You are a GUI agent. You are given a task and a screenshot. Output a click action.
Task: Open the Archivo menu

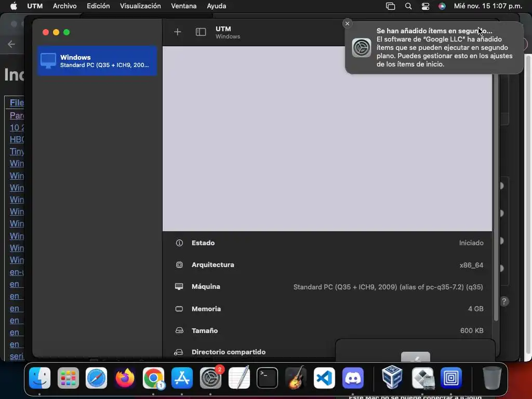[x=64, y=6]
